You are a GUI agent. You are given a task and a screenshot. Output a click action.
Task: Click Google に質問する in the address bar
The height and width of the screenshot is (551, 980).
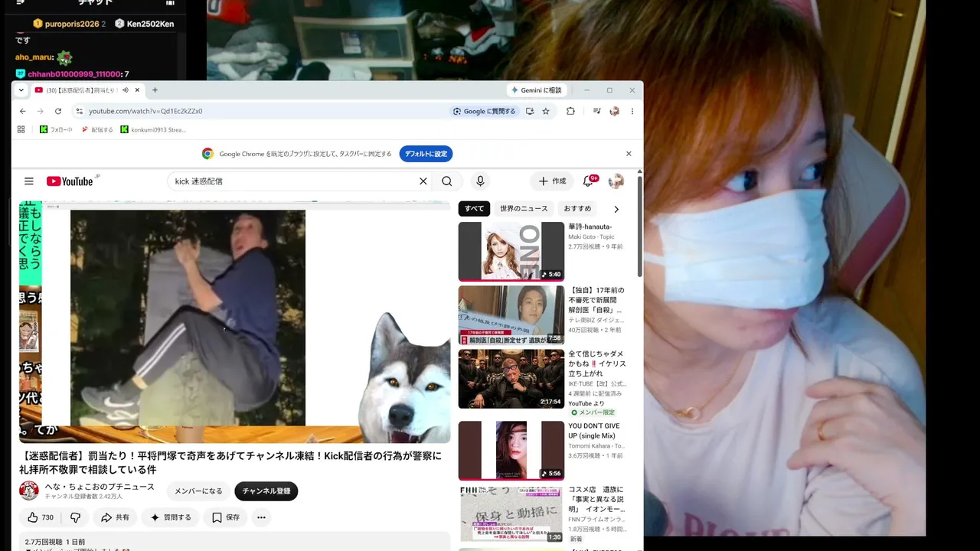(x=484, y=111)
